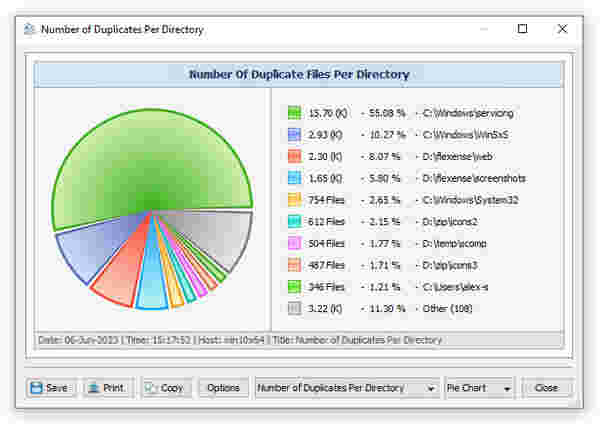Click the red flexense web pie slice

(121, 277)
